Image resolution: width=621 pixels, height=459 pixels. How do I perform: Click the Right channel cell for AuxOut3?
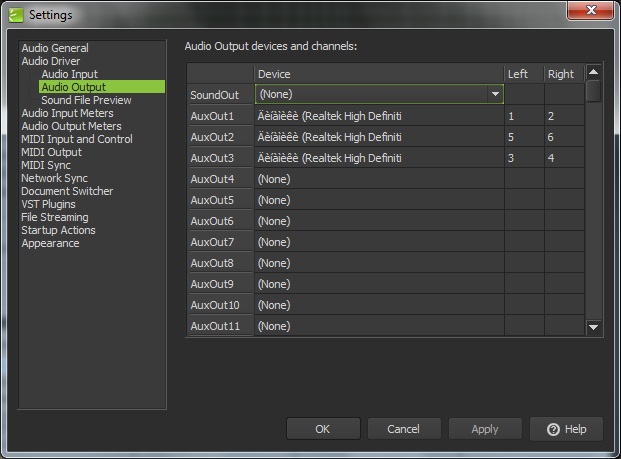pos(563,158)
